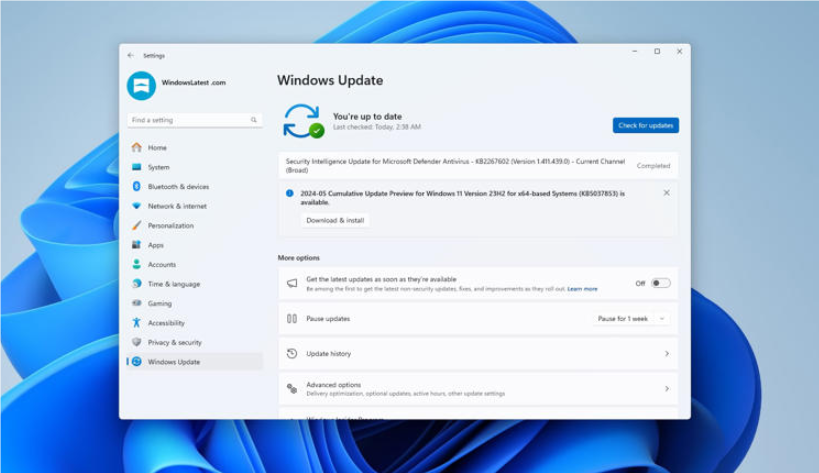Click the megaphone icon for latest updates
Viewport: 819px width, 473px height.
pyautogui.click(x=292, y=283)
